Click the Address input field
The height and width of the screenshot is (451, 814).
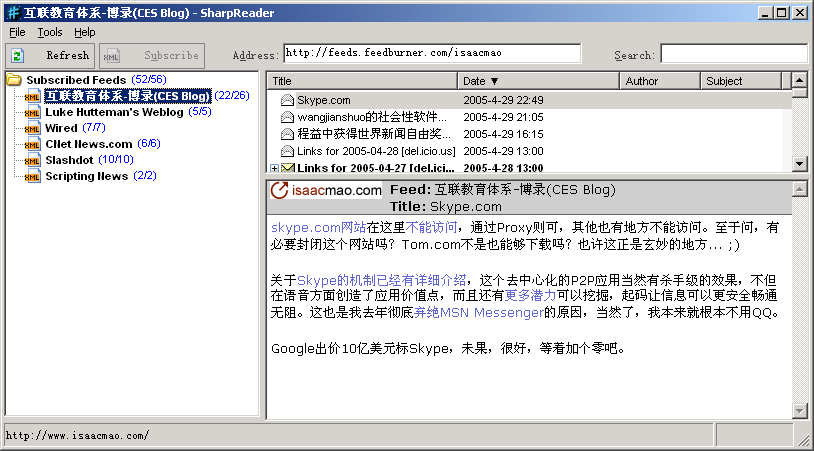click(x=432, y=53)
